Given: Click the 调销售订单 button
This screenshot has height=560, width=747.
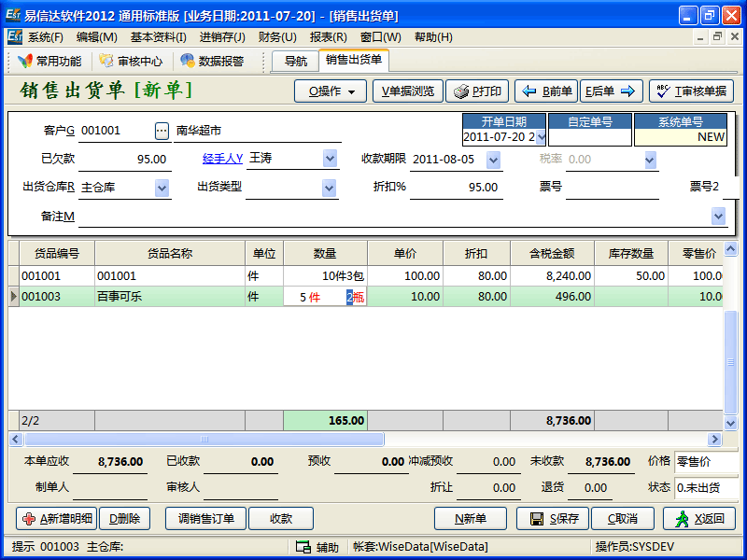Looking at the screenshot, I should [206, 519].
